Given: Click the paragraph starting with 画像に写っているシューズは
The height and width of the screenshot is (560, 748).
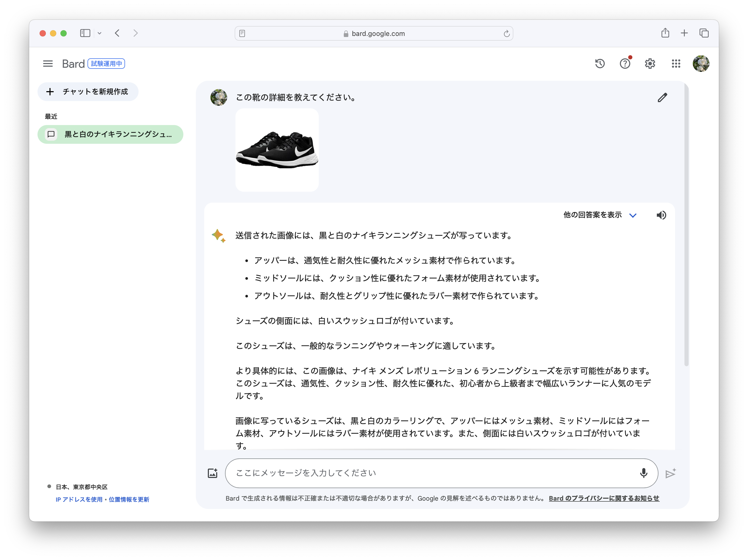Looking at the screenshot, I should (443, 433).
